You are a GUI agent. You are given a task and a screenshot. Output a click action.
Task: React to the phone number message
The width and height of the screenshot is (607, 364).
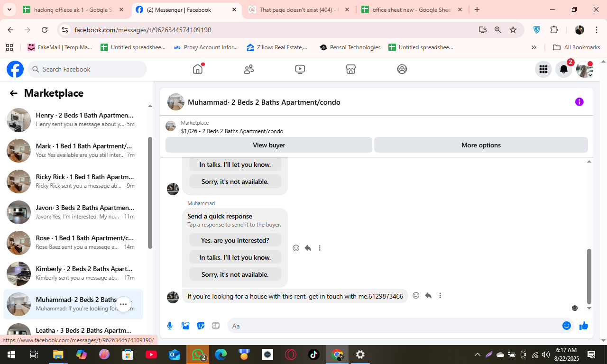click(x=416, y=295)
